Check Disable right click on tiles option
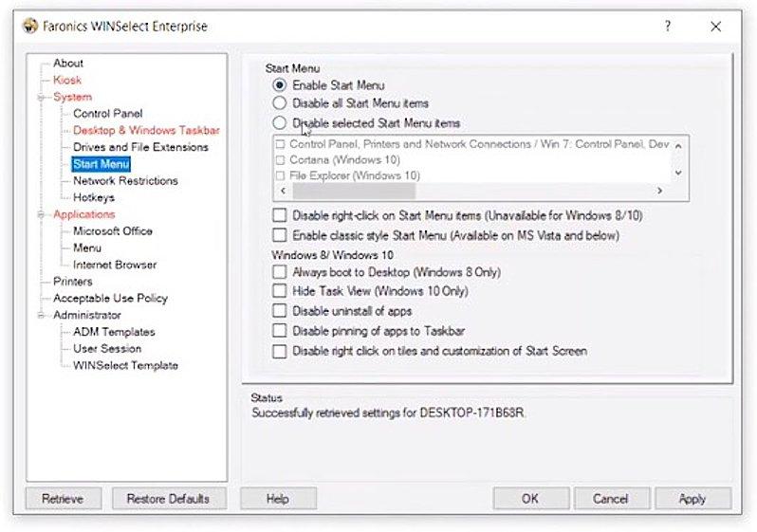The width and height of the screenshot is (757, 532). coord(280,351)
